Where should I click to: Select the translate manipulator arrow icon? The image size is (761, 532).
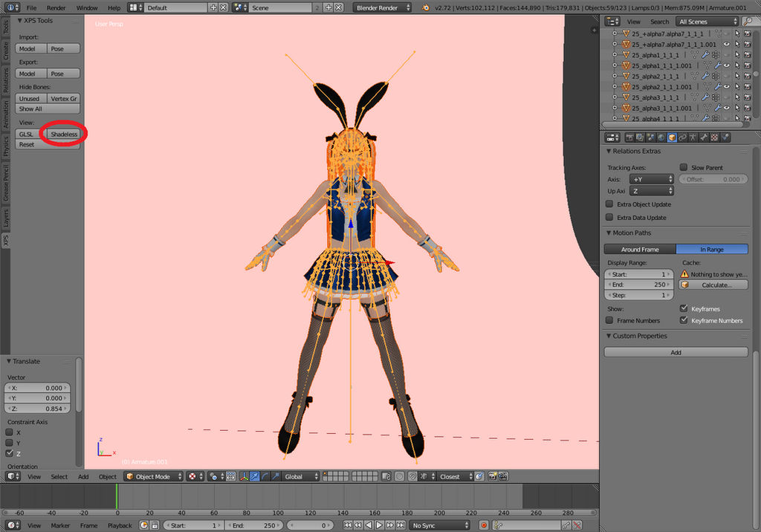(255, 477)
